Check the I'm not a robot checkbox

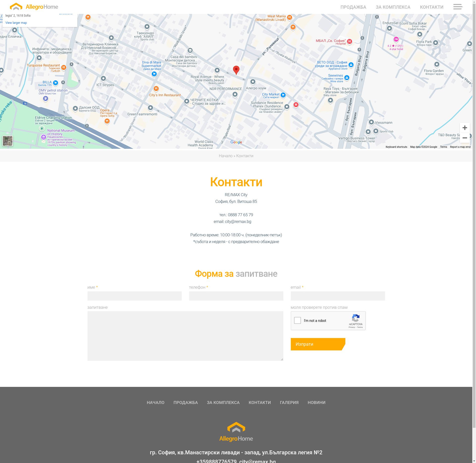tap(297, 320)
